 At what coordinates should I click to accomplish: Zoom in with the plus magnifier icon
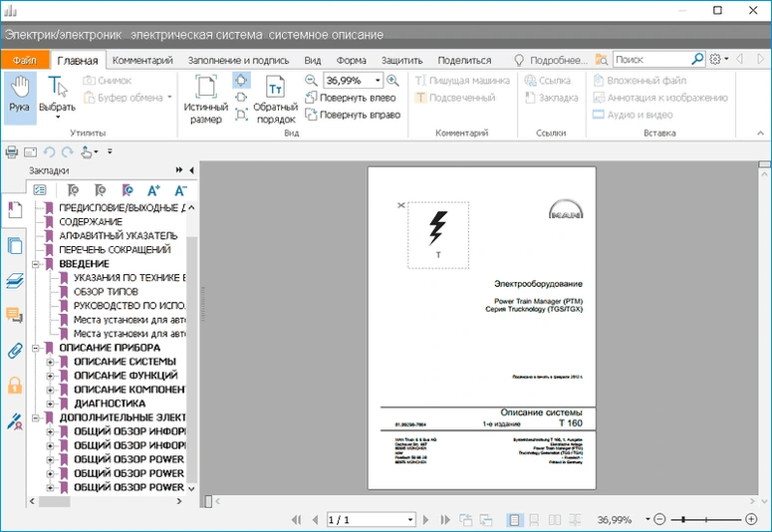pyautogui.click(x=392, y=81)
